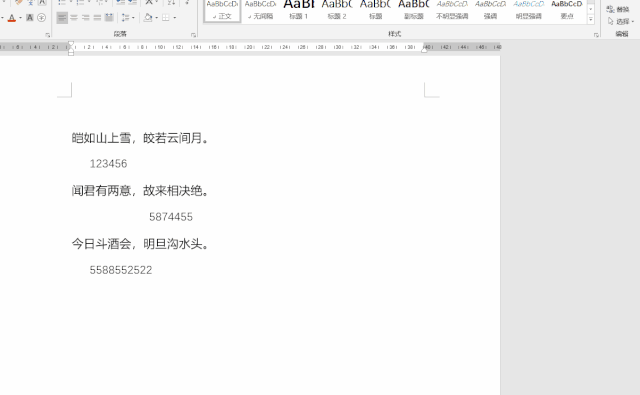This screenshot has width=640, height=395.
Task: Apply the 标题 1 heading style
Action: (x=298, y=11)
